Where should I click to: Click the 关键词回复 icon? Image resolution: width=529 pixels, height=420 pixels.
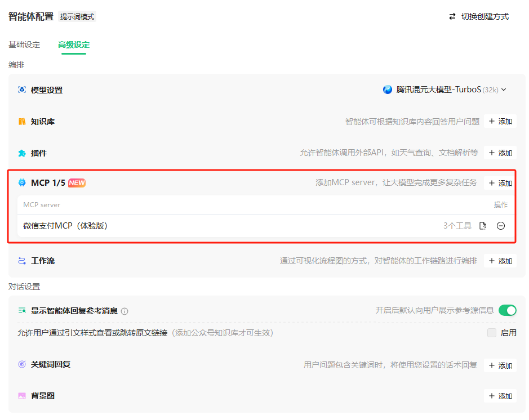pyautogui.click(x=21, y=365)
